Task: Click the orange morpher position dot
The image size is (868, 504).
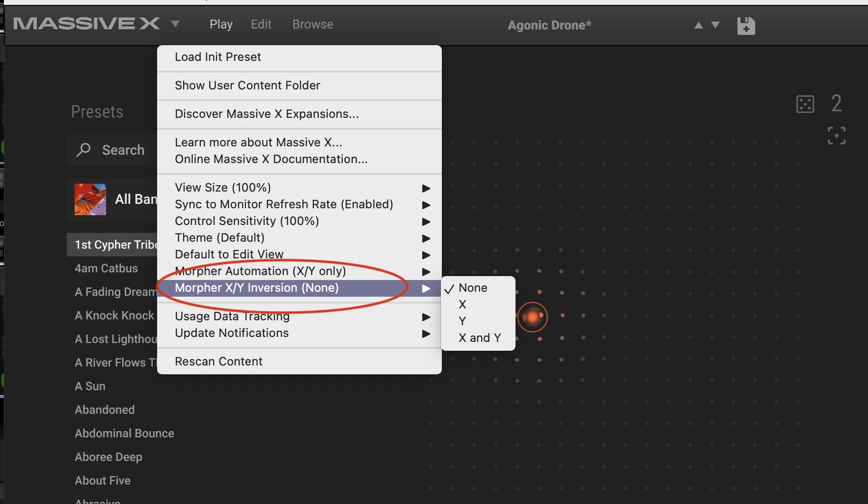Action: [x=532, y=317]
